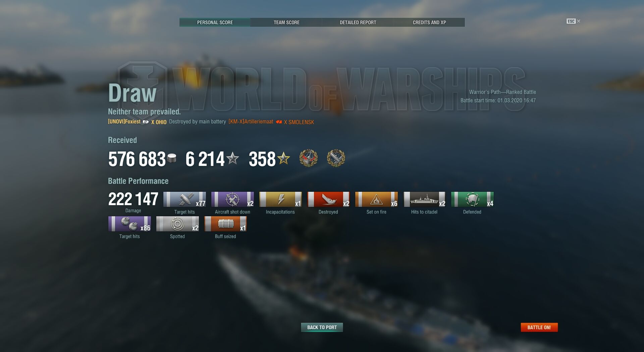Click the Defended ribbon icon
Viewport: 644px width, 352px height.
pyautogui.click(x=472, y=199)
